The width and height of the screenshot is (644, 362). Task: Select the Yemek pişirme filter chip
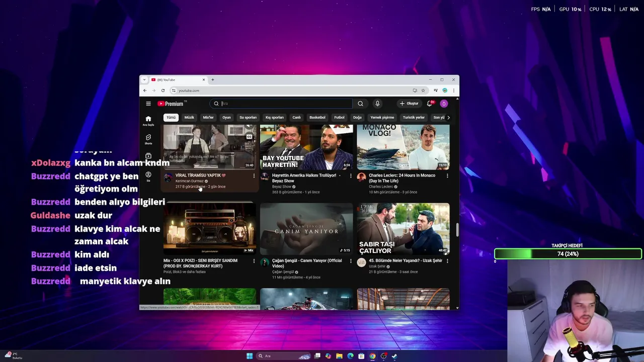tap(382, 118)
